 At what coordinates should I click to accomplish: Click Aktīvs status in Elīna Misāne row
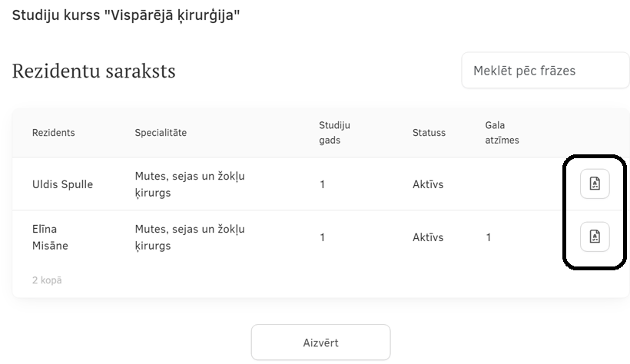428,237
